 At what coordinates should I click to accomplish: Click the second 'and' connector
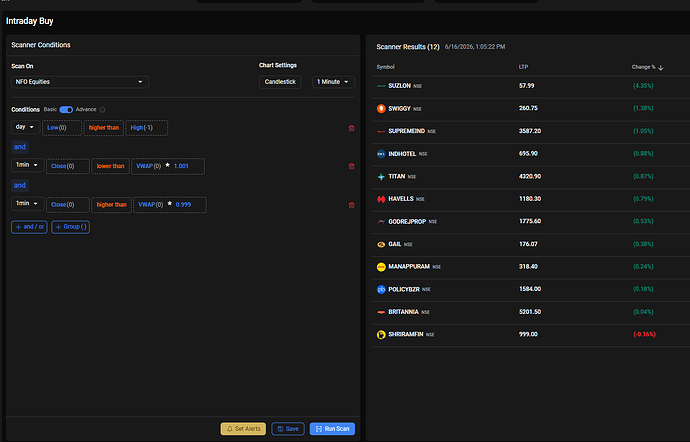point(20,185)
